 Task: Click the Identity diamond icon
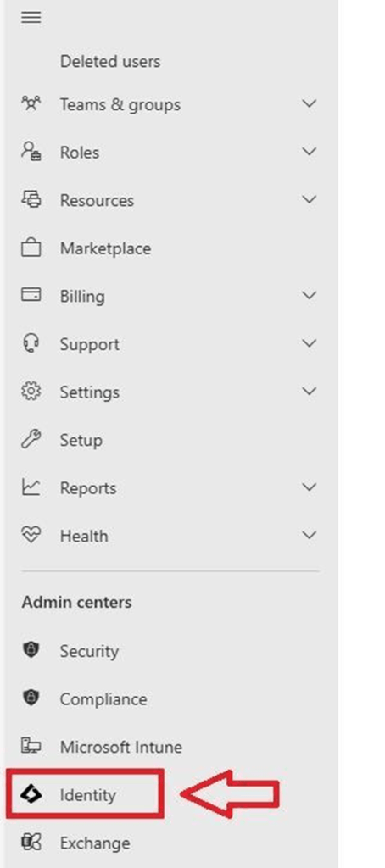[x=31, y=795]
